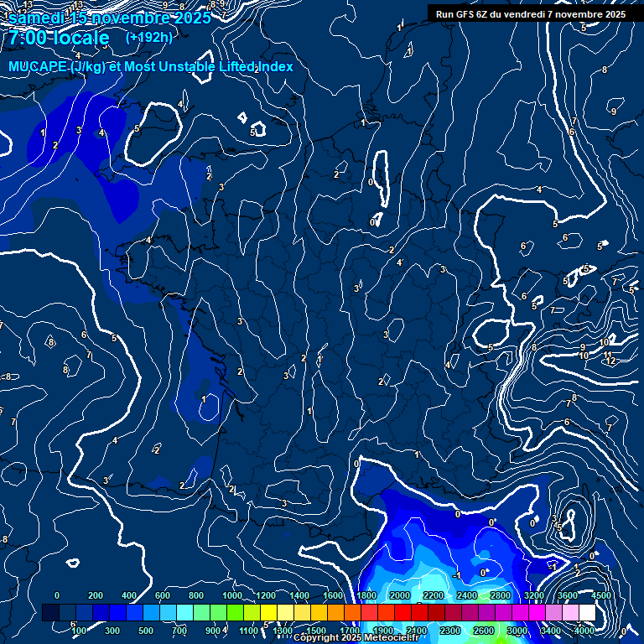644x644 pixels.
Task: Select the magenta legend swatch between 3200 and 3400
Action: (537, 612)
